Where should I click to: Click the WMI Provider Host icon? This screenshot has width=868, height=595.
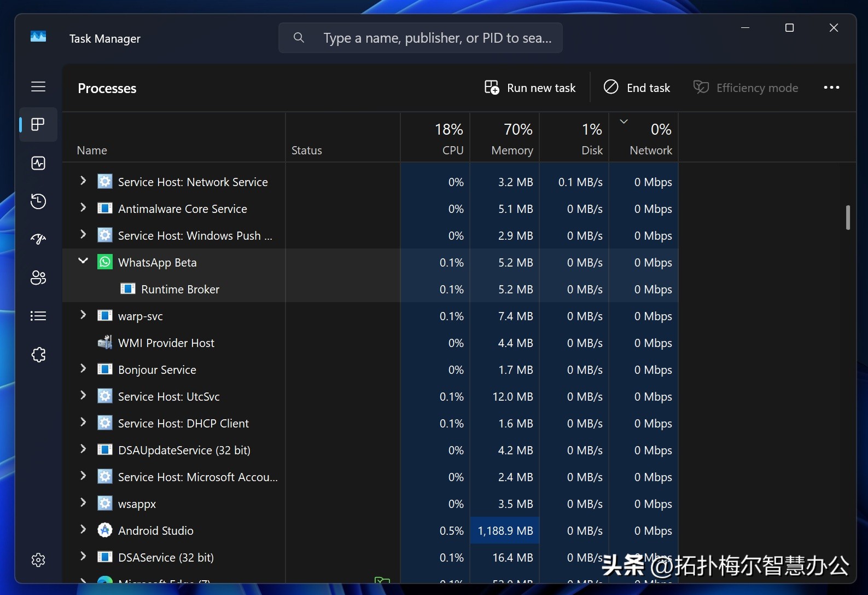point(105,343)
